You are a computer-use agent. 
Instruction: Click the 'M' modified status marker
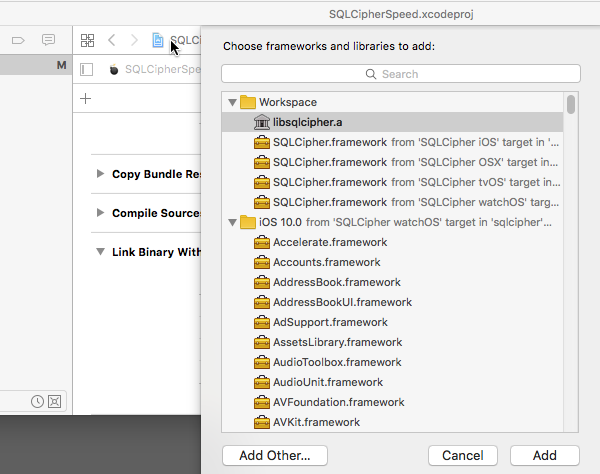[61, 65]
